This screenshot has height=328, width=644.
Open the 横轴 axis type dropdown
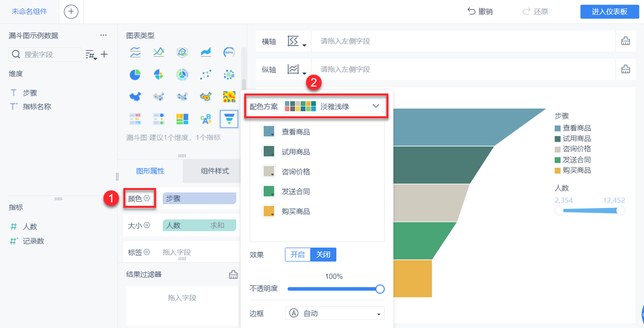(x=297, y=42)
